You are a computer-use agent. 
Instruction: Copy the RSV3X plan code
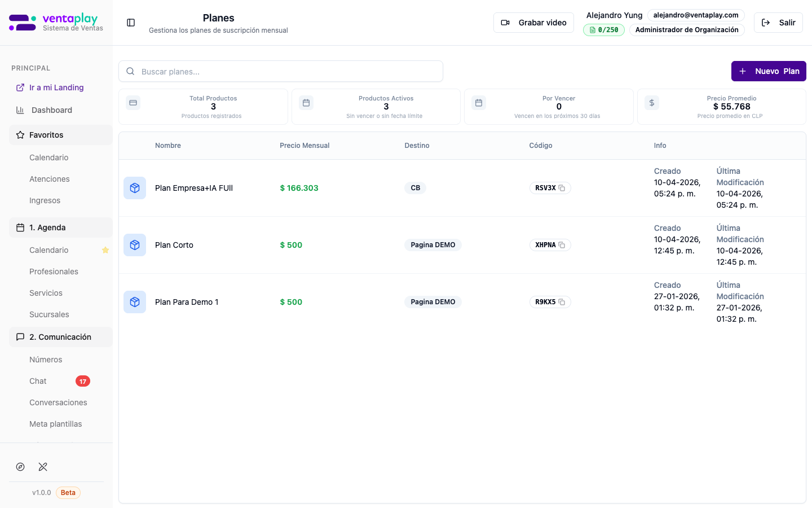tap(562, 188)
